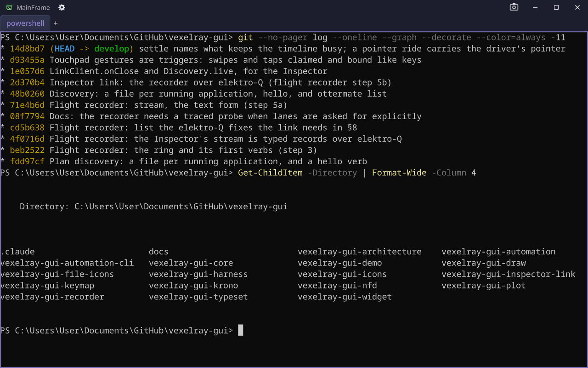Place cursor at the active prompt cursor
The width and height of the screenshot is (588, 368).
point(241,330)
